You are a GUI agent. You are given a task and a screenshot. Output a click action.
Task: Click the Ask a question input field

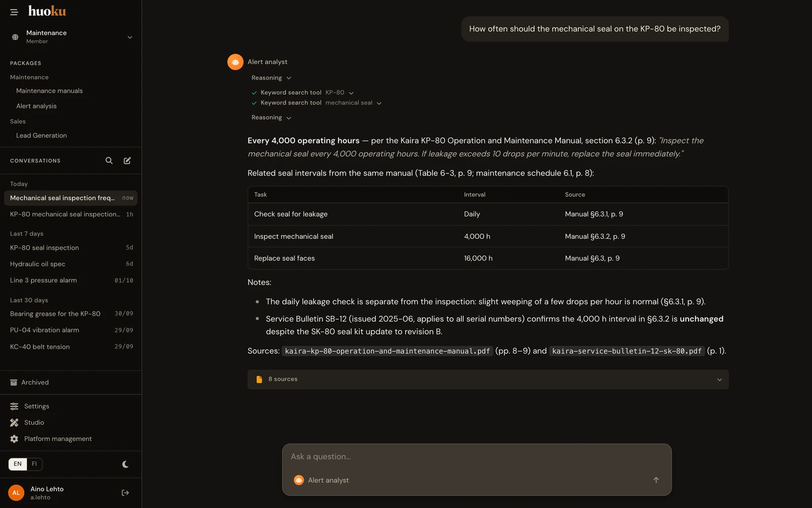[x=477, y=457]
